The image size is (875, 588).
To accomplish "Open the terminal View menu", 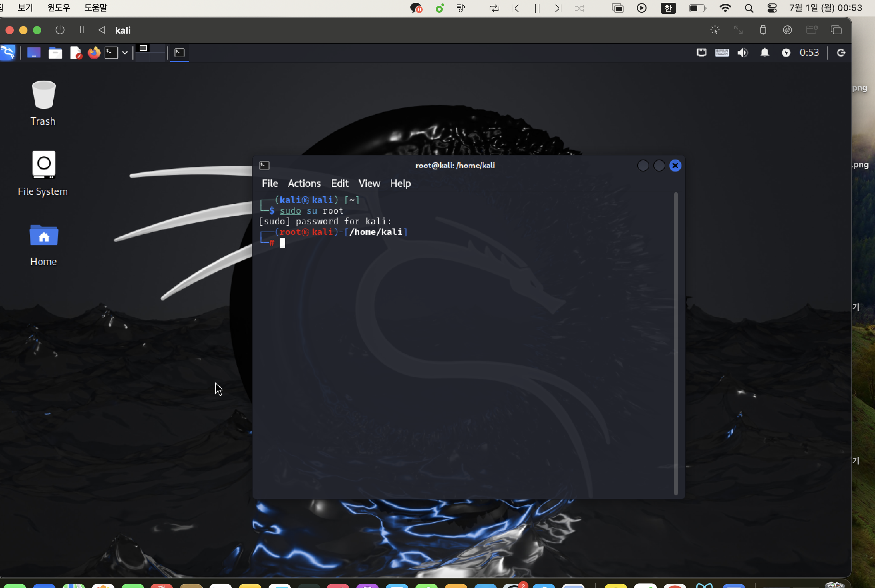I will point(369,184).
